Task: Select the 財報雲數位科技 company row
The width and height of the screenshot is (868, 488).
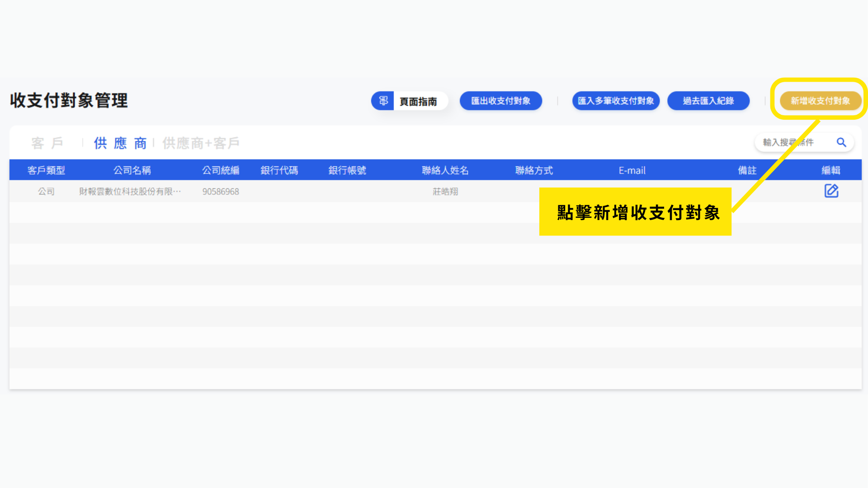Action: coord(130,192)
